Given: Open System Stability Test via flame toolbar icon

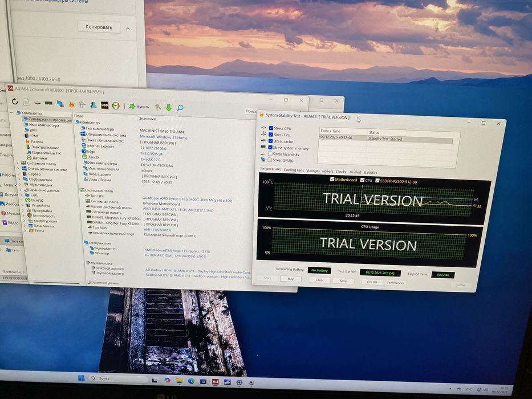Looking at the screenshot, I should pyautogui.click(x=71, y=104).
